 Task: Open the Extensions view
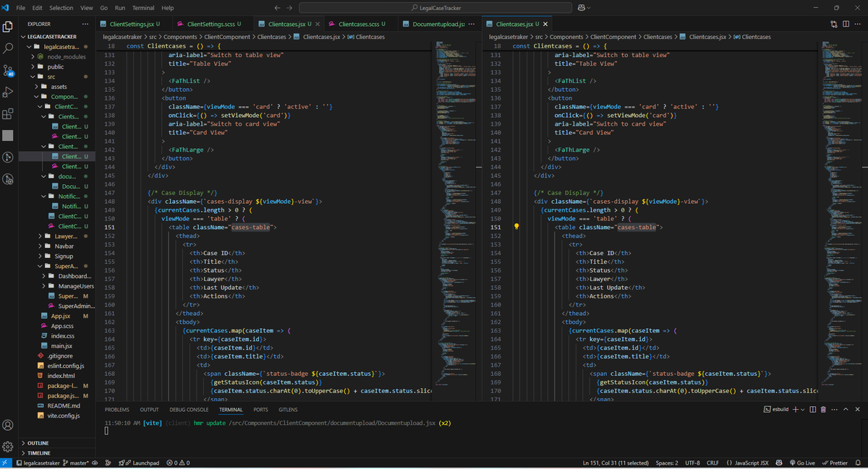coord(9,113)
